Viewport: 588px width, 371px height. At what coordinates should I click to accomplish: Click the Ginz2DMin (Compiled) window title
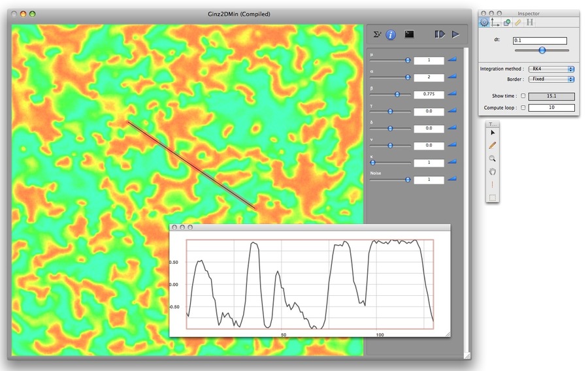(x=239, y=14)
